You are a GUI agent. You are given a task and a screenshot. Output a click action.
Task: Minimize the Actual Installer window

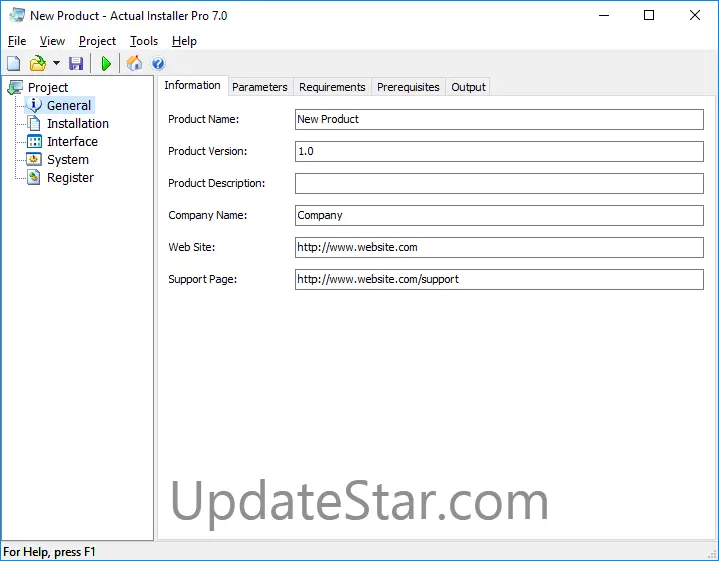point(604,15)
